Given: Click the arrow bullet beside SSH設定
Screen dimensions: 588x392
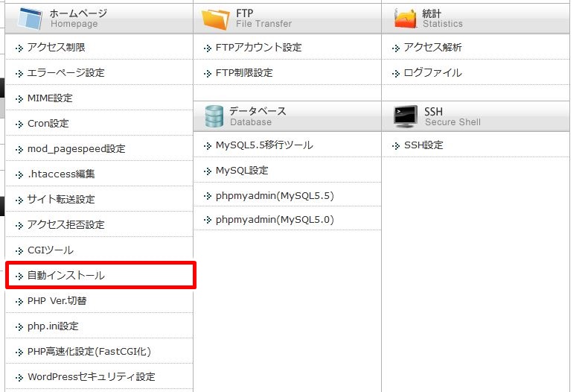Looking at the screenshot, I should [x=396, y=145].
